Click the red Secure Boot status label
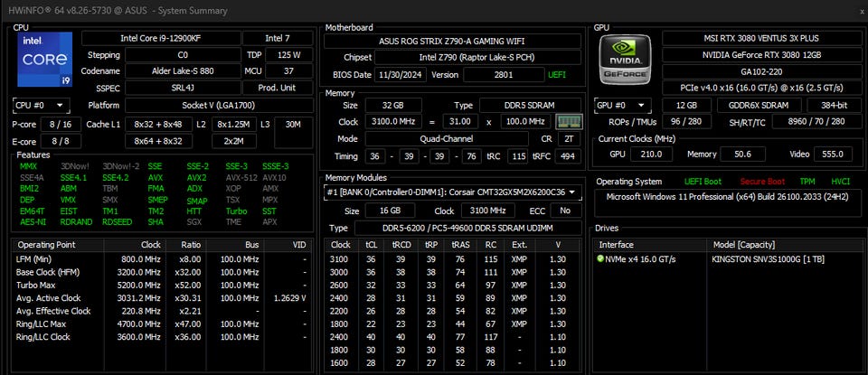The height and width of the screenshot is (375, 868). 763,182
